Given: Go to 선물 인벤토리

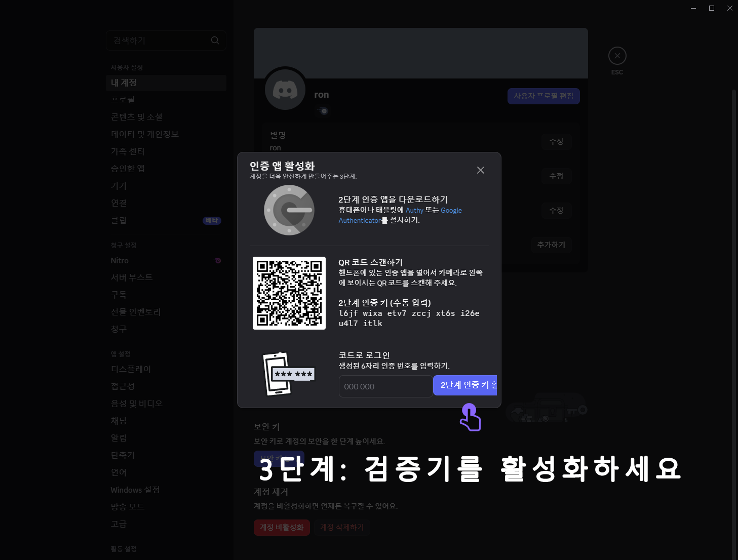Looking at the screenshot, I should click(166, 312).
